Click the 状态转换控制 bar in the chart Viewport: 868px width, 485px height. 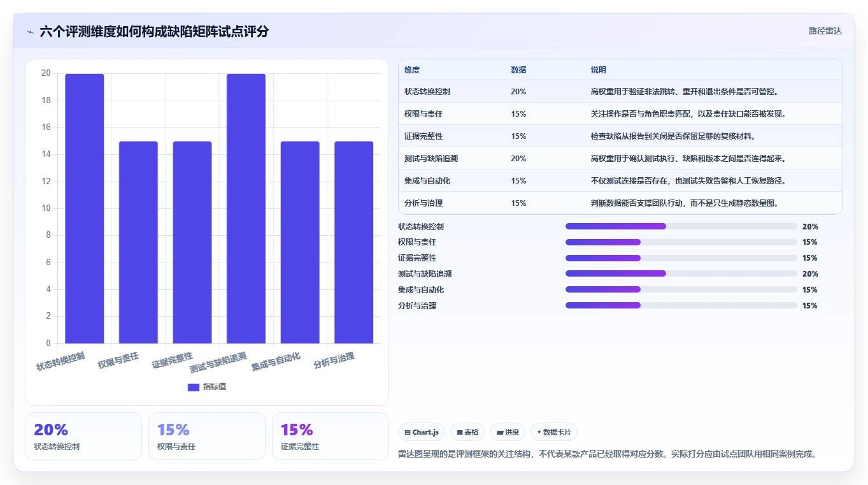pyautogui.click(x=84, y=208)
